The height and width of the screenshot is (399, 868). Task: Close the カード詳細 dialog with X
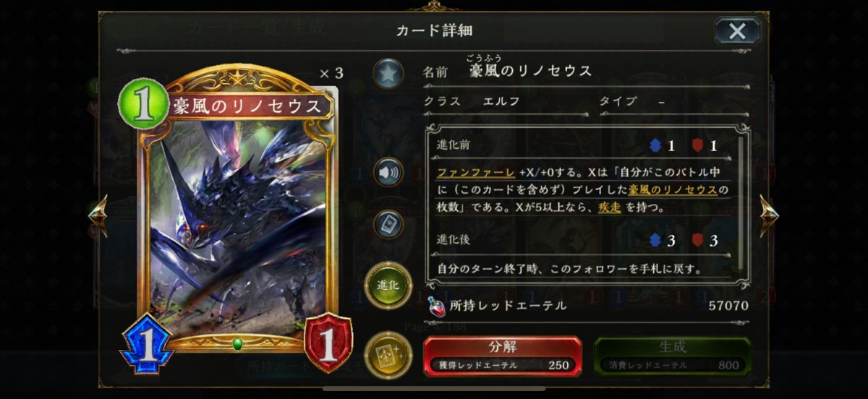[x=737, y=31]
